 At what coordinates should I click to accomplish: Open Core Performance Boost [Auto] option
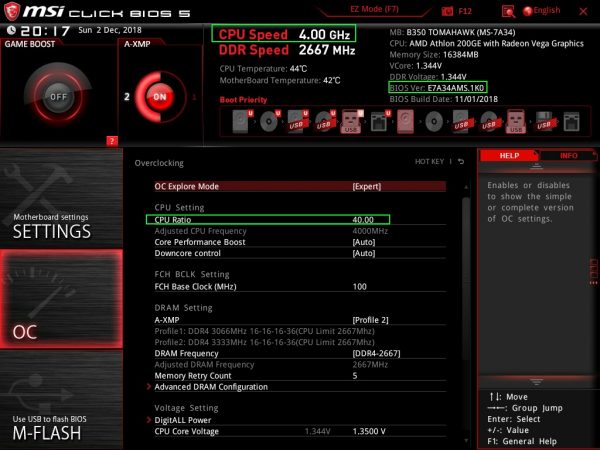[x=300, y=242]
